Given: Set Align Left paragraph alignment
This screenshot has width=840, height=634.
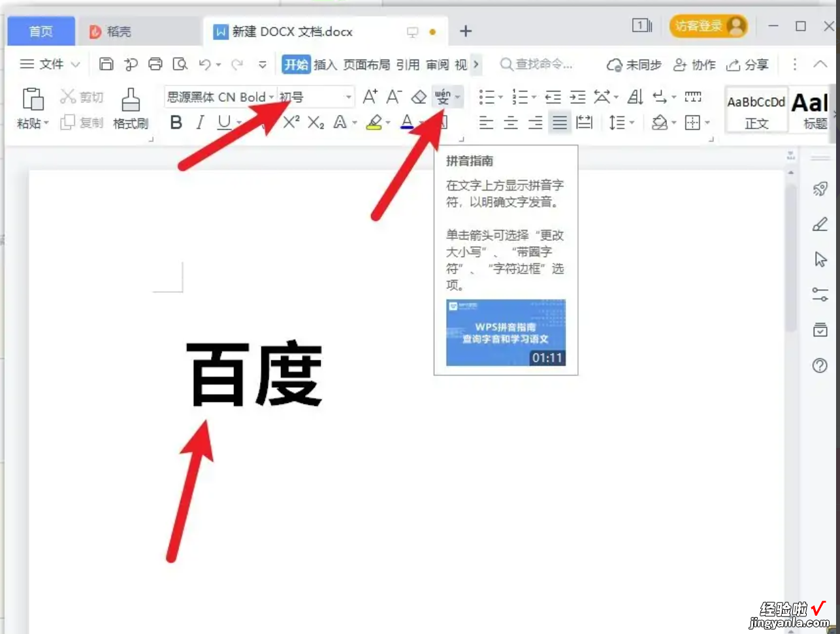Looking at the screenshot, I should (x=486, y=122).
